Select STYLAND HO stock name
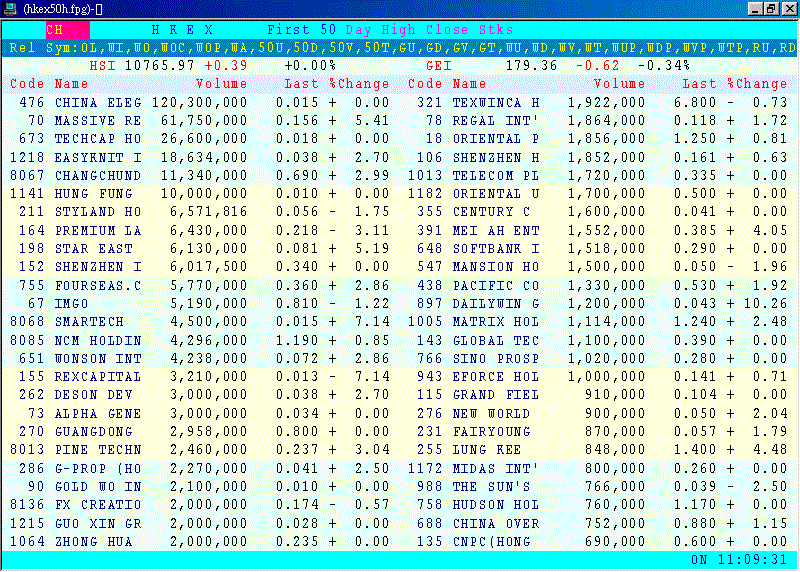The height and width of the screenshot is (572, 800). (x=98, y=212)
